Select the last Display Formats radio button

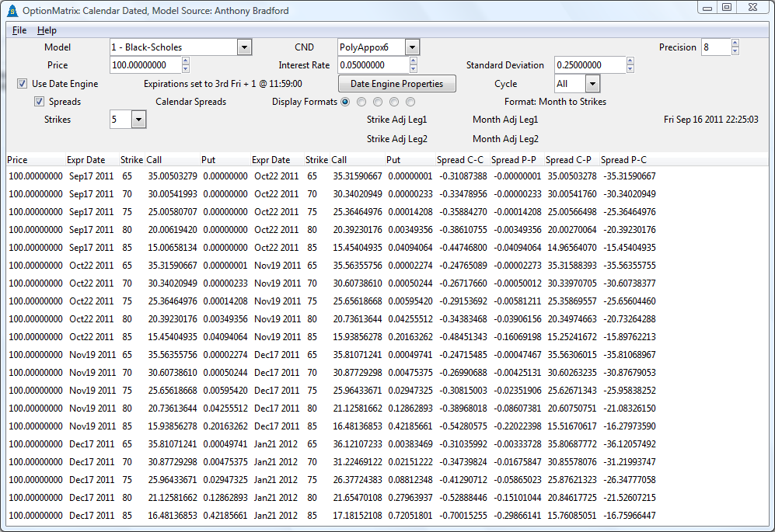coord(410,102)
